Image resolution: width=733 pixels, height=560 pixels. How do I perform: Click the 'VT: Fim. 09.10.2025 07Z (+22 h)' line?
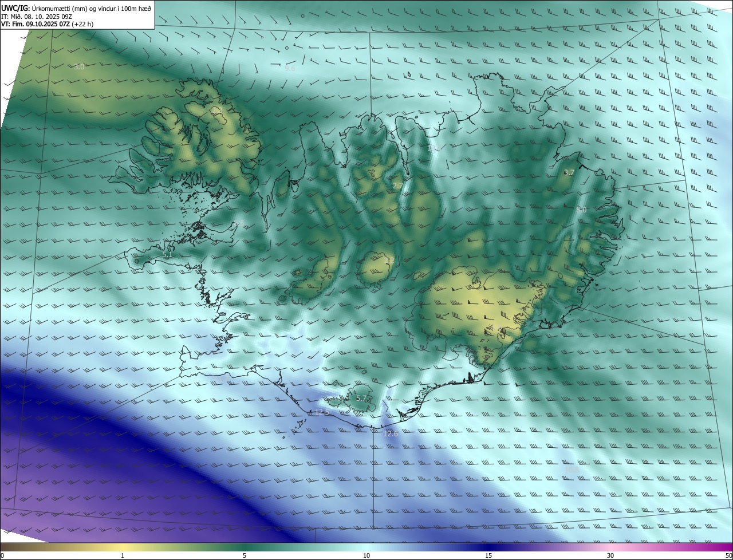click(48, 24)
